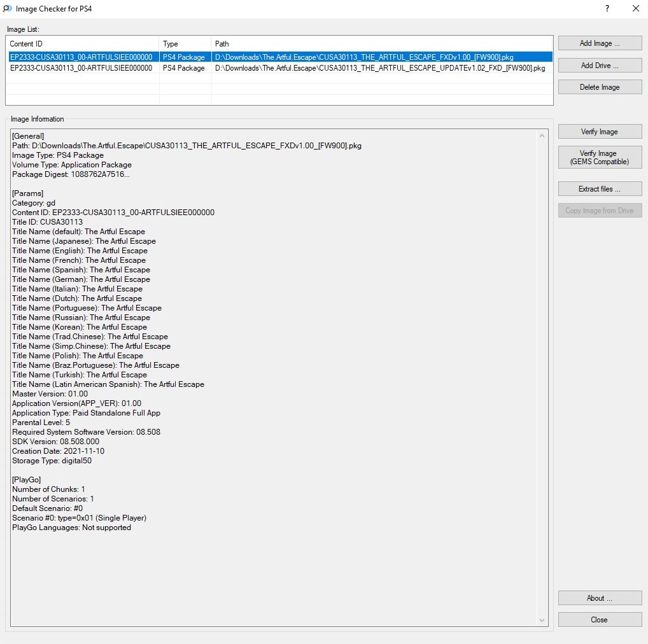
Task: Click PS4 Package type in UPDATEv1.02 row
Action: tap(183, 68)
